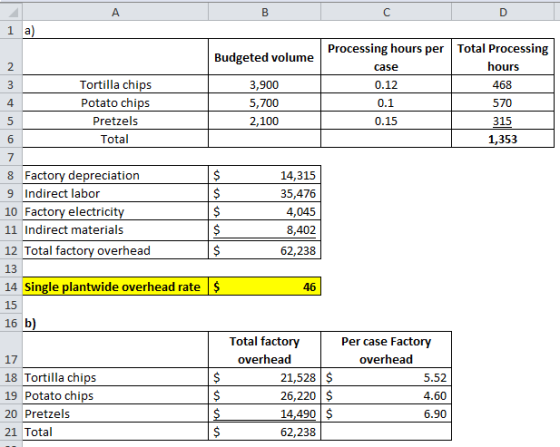Click the 'Budgeted volume' header cell
The height and width of the screenshot is (447, 560).
click(265, 57)
